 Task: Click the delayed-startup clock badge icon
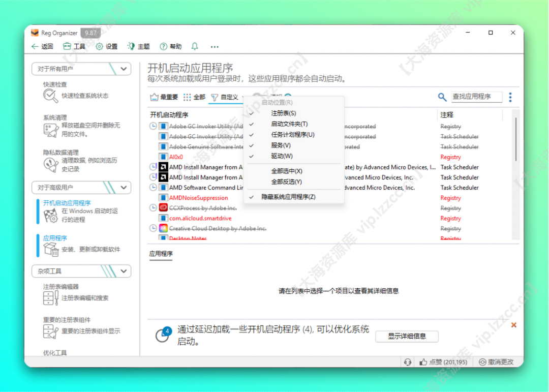point(164,335)
